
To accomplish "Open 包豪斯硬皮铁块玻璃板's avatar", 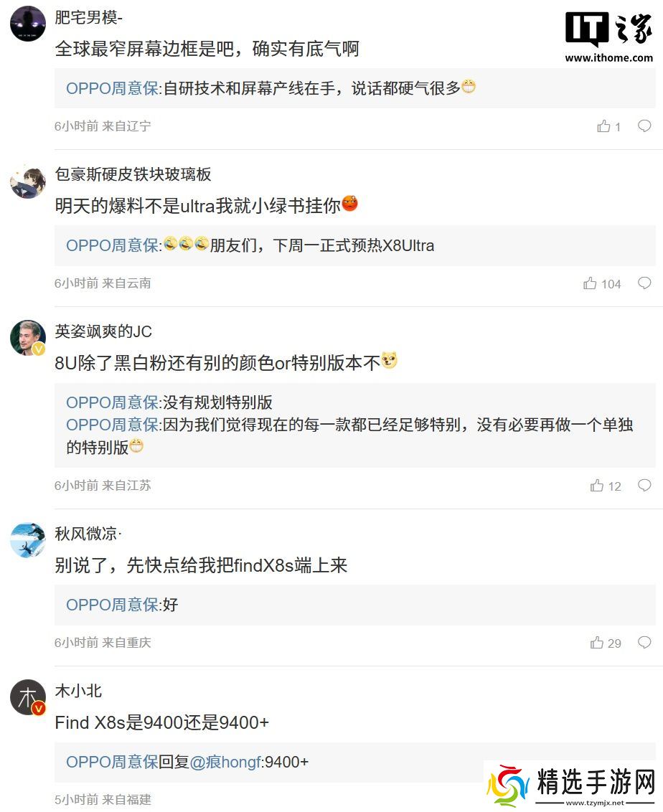I will tap(28, 181).
